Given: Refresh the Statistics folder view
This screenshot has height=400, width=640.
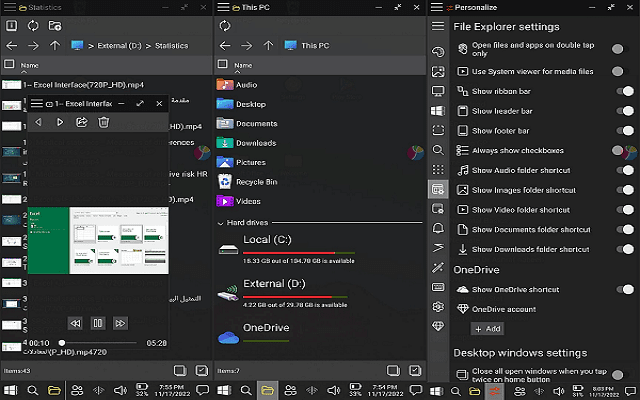Looking at the screenshot, I should coord(33,26).
